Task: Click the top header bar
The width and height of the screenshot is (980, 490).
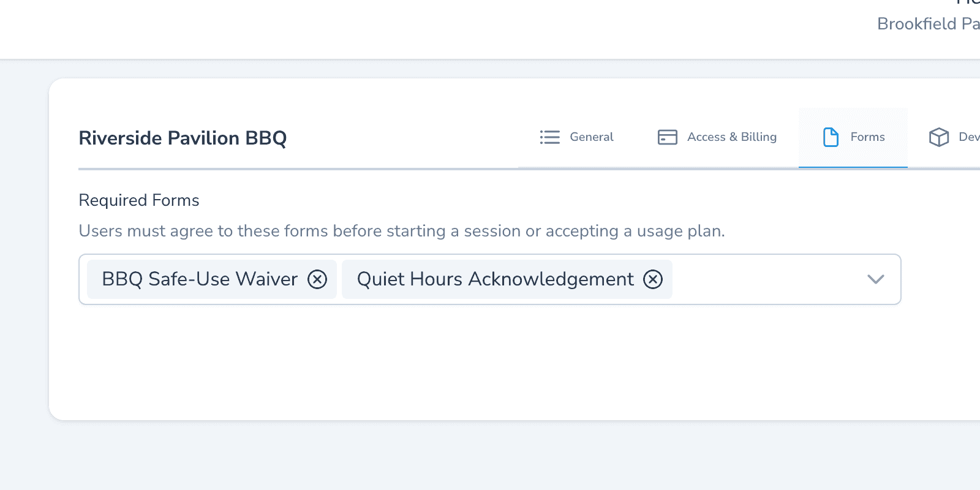Action: (429, 29)
